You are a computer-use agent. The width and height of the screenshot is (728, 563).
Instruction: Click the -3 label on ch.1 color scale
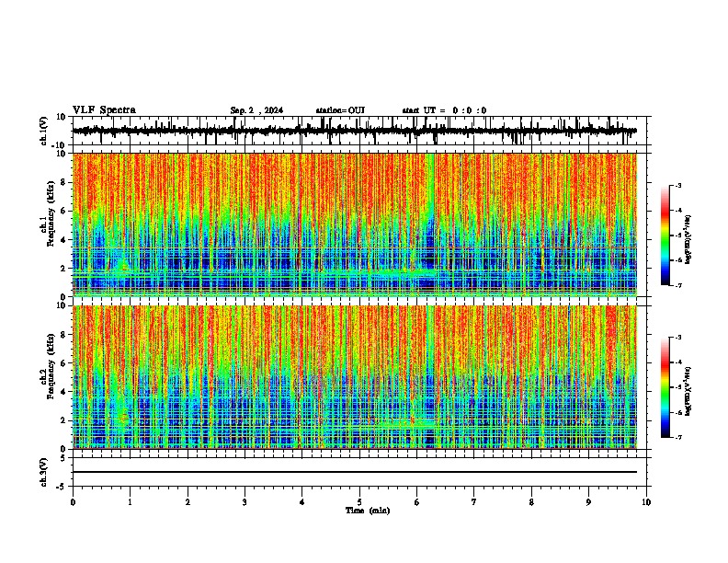(x=677, y=186)
